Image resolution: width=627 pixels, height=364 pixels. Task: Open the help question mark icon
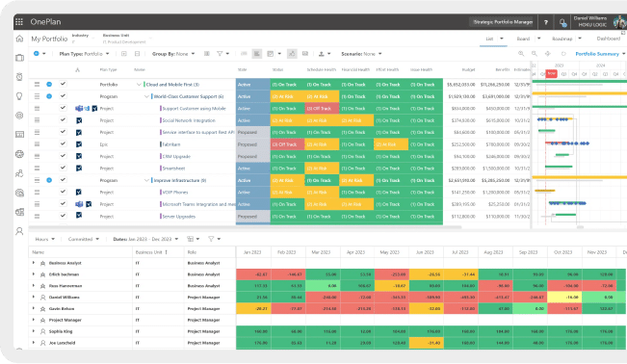tap(546, 22)
